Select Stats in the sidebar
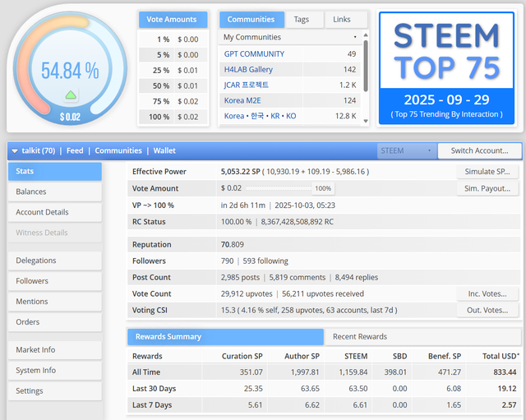Screen dimensions: 526x420 tap(55, 172)
